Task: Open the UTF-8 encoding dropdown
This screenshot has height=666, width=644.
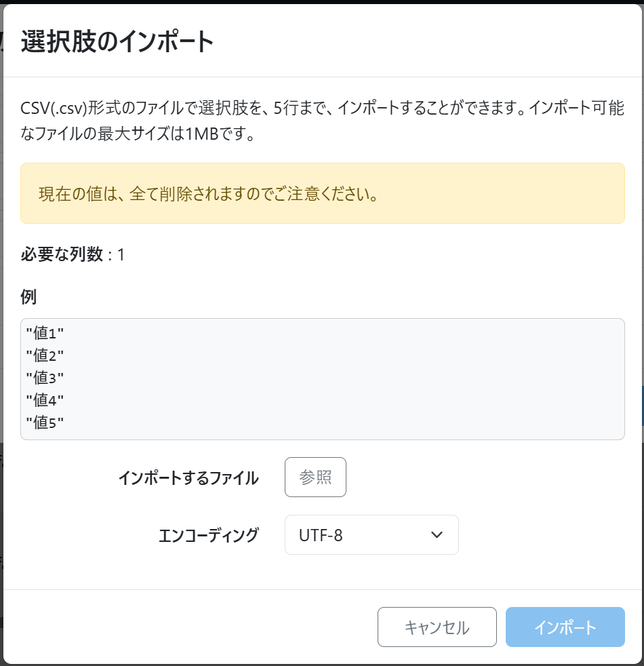Action: click(x=359, y=535)
